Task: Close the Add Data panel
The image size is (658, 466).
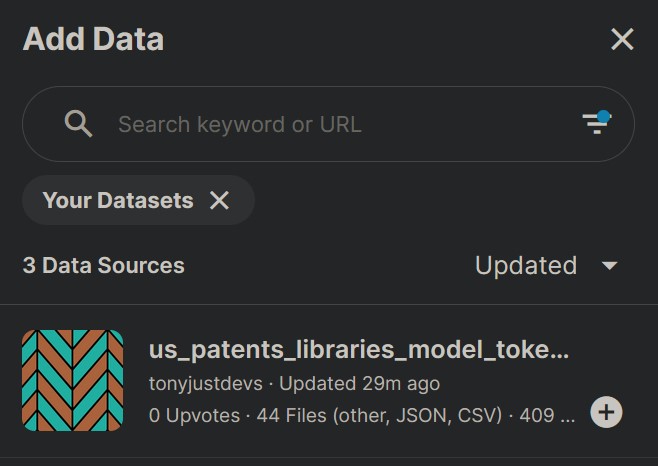Action: [622, 39]
